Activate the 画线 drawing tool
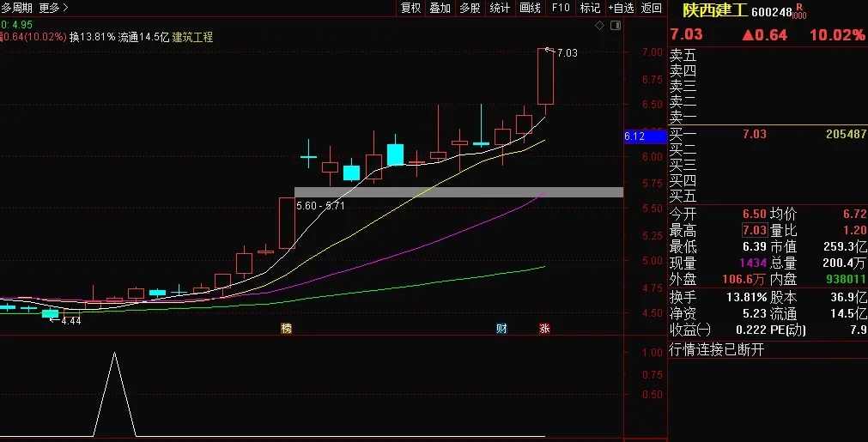868x442 pixels. 530,8
